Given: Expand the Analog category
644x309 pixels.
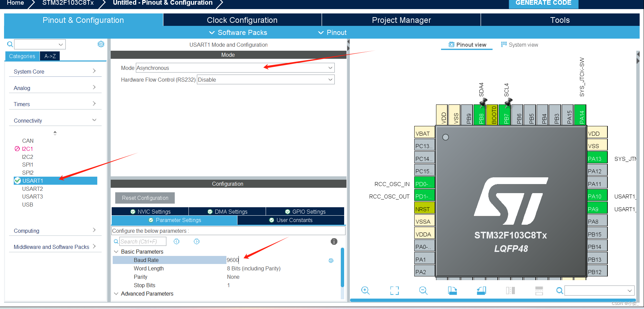Looking at the screenshot, I should (x=55, y=88).
